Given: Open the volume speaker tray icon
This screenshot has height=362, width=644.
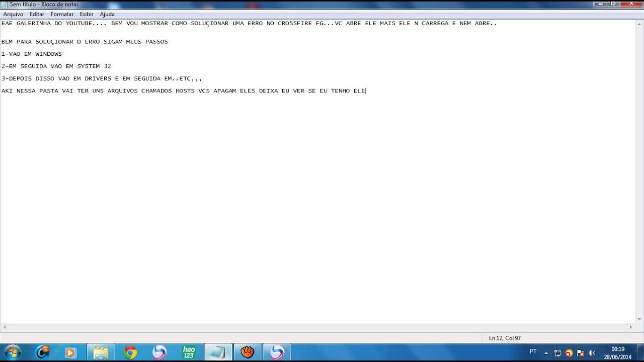Looking at the screenshot, I should [x=592, y=353].
